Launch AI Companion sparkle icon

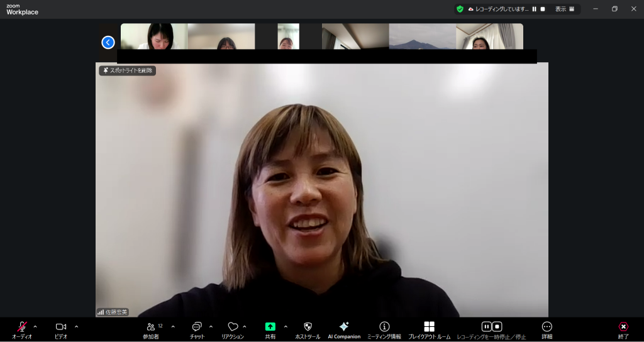point(344,327)
